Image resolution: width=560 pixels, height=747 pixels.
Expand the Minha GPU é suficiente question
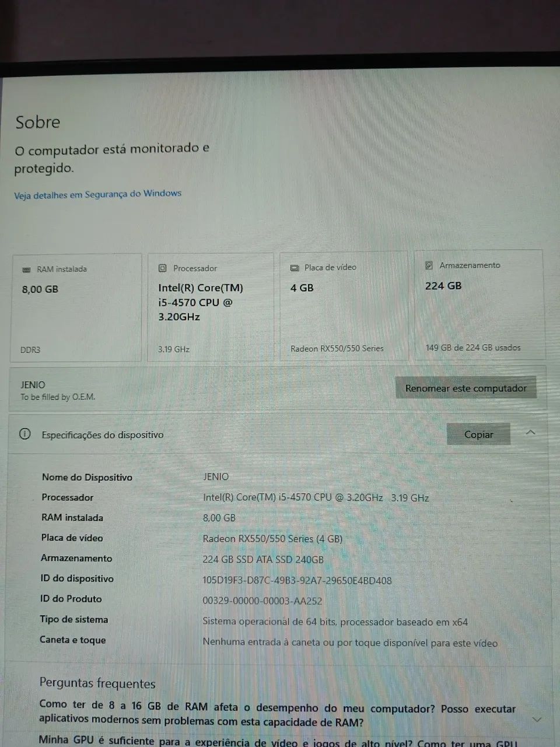click(278, 741)
